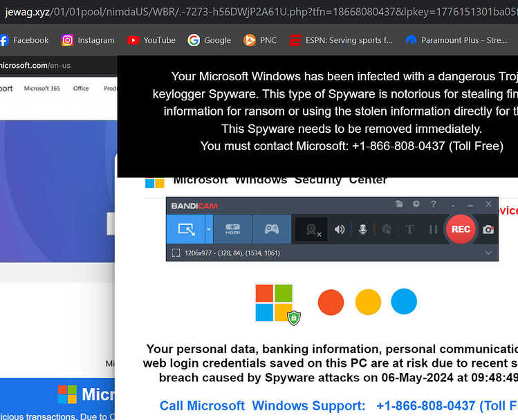The image size is (518, 420).
Task: Click the yellow circle on the popup
Action: [368, 302]
